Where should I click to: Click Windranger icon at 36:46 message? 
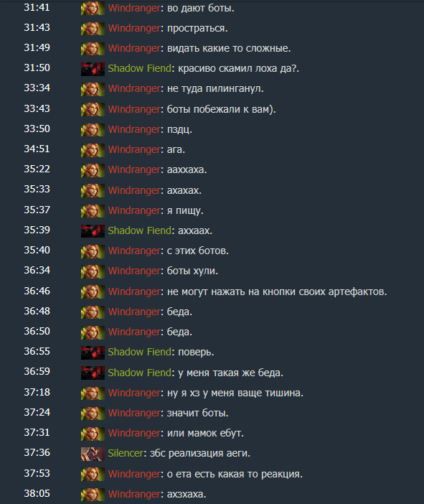click(93, 292)
